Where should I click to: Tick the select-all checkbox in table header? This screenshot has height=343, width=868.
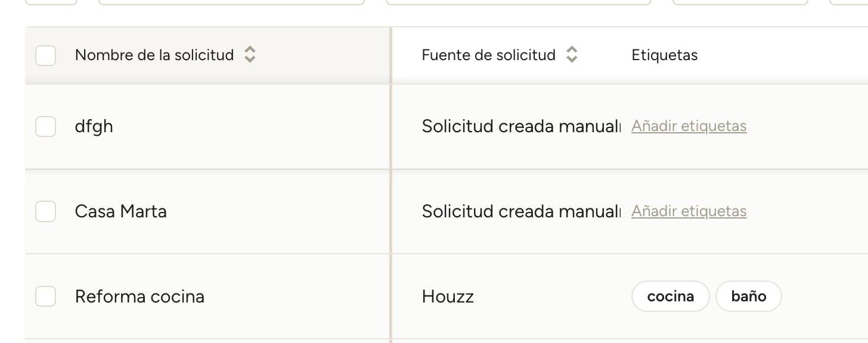[46, 55]
